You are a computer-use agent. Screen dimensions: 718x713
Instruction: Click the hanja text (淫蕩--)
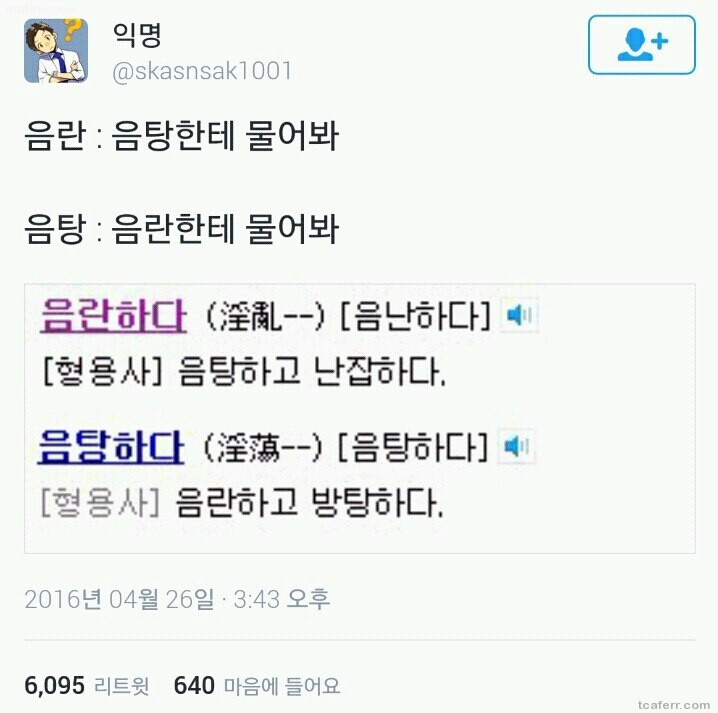pos(263,447)
